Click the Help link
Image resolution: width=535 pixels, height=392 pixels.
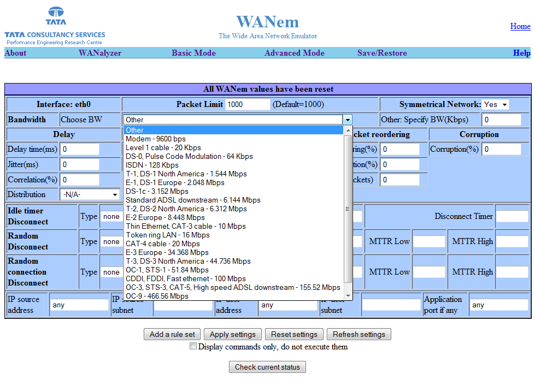521,53
